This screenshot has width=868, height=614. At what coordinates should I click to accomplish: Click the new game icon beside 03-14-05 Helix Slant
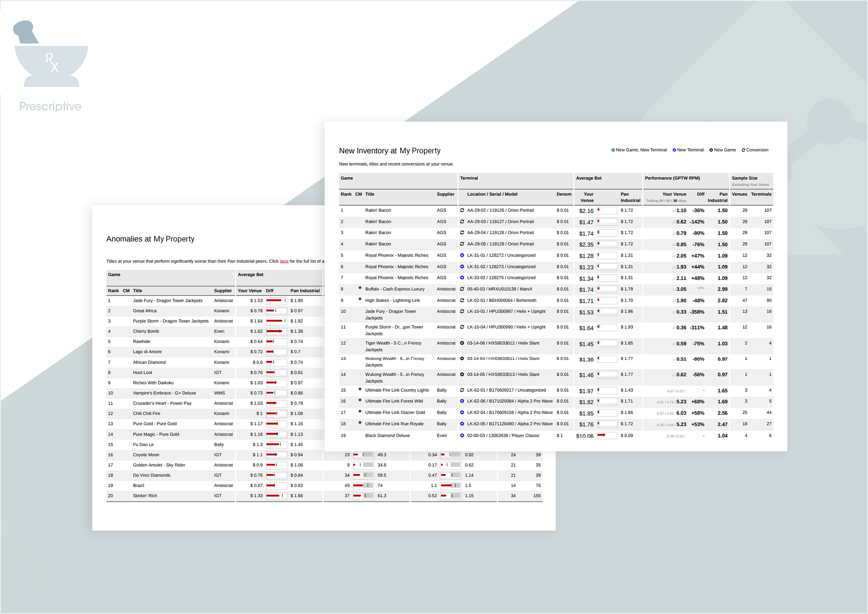coord(462,375)
